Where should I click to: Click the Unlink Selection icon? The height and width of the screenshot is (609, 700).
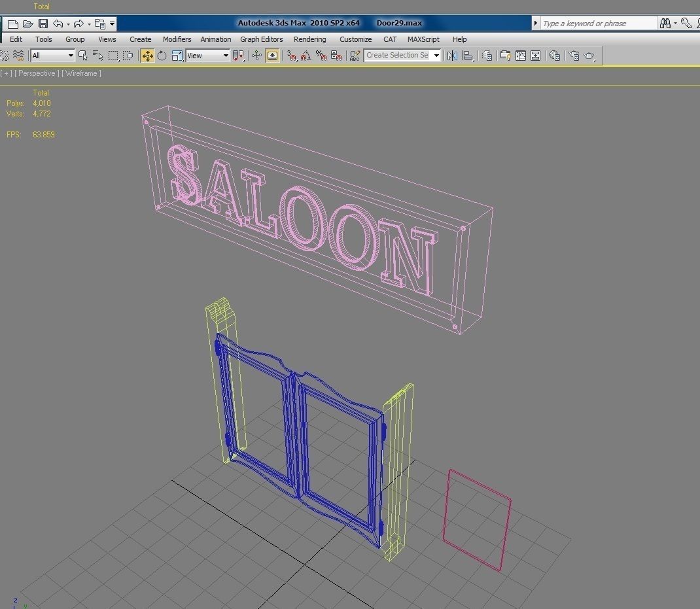(4, 56)
